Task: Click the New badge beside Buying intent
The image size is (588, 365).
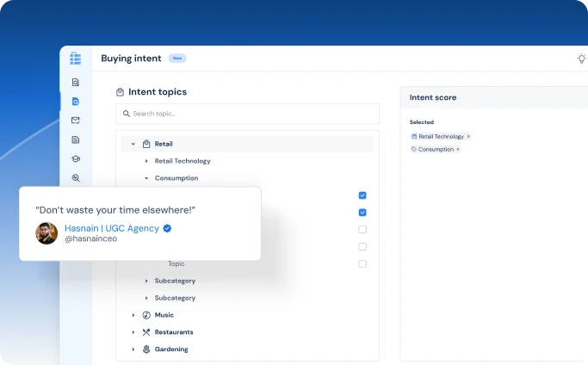Action: click(x=177, y=59)
